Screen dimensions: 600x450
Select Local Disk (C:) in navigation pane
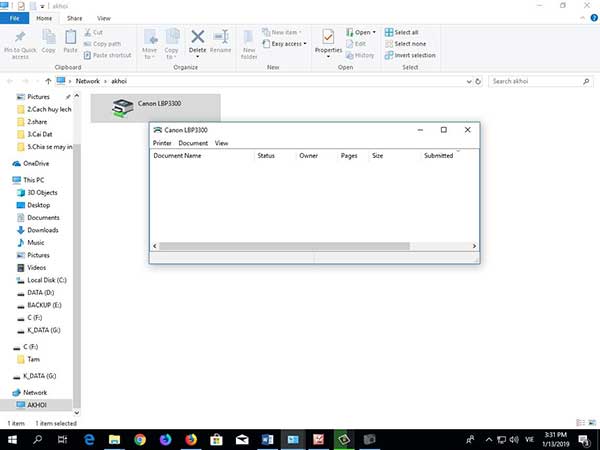[x=42, y=280]
